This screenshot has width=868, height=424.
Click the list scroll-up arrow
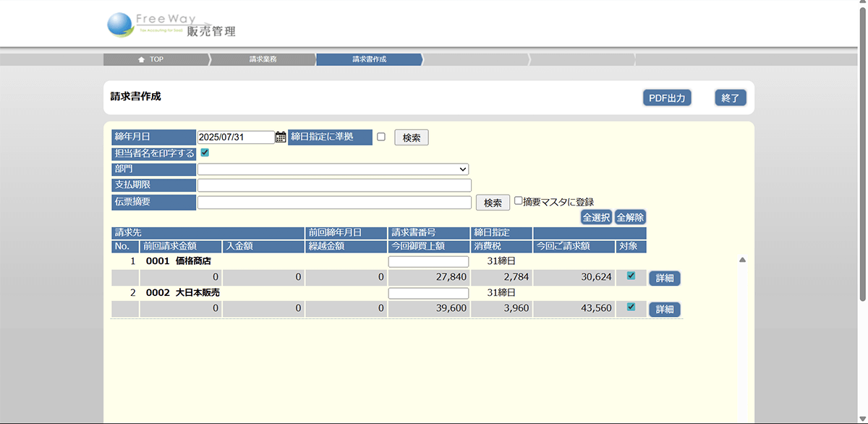[x=742, y=260]
